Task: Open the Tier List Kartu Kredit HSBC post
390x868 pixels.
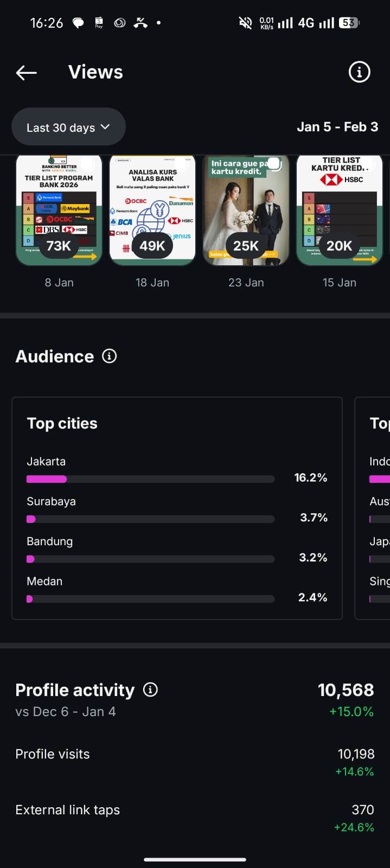Action: (340, 211)
